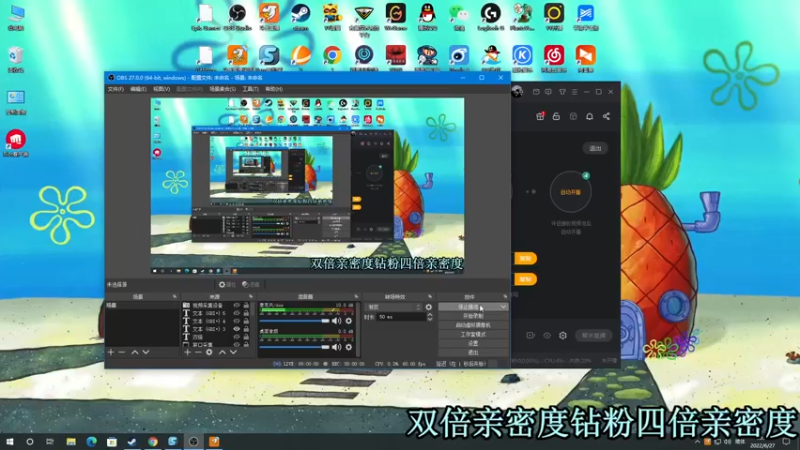Open bell notifications in streaming companion
This screenshot has height=450, width=800.
click(x=589, y=116)
